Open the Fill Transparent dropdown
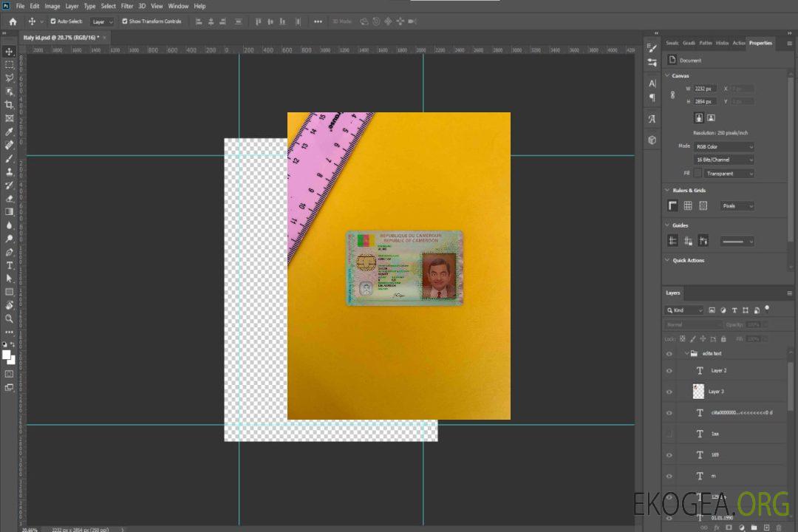Image resolution: width=798 pixels, height=532 pixels. click(x=729, y=174)
